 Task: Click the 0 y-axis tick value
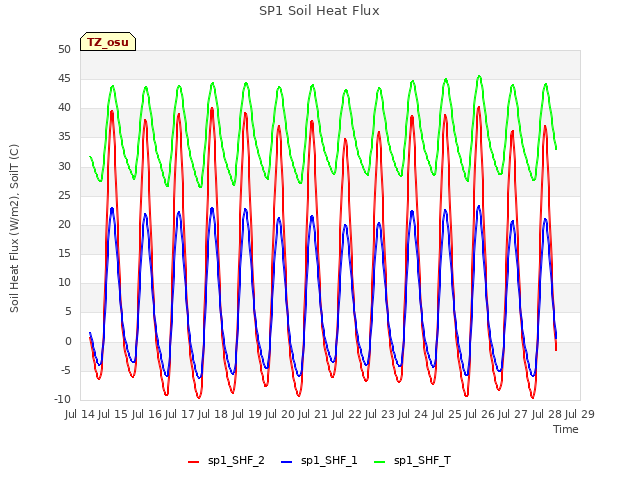pos(68,342)
